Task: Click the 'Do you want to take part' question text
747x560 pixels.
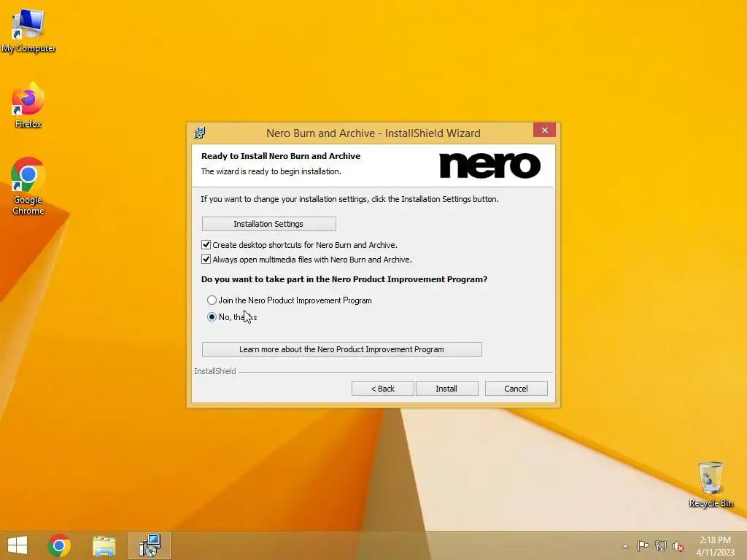Action: (344, 279)
